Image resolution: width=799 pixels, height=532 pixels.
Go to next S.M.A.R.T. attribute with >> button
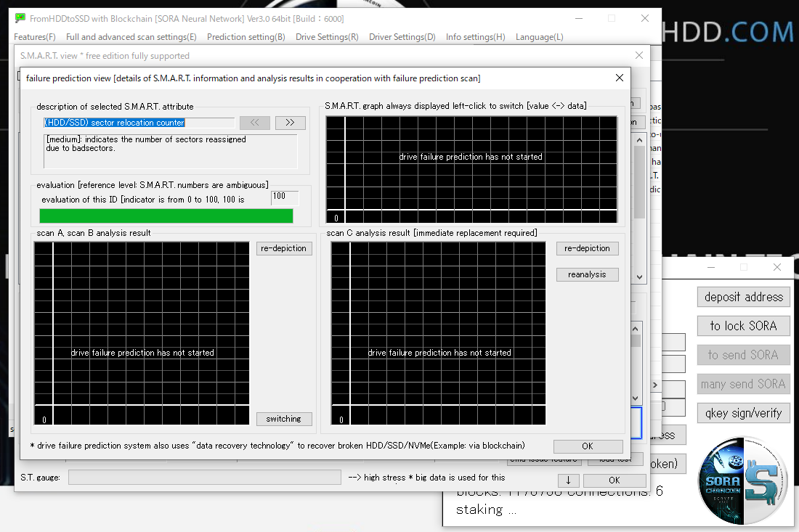pos(291,123)
